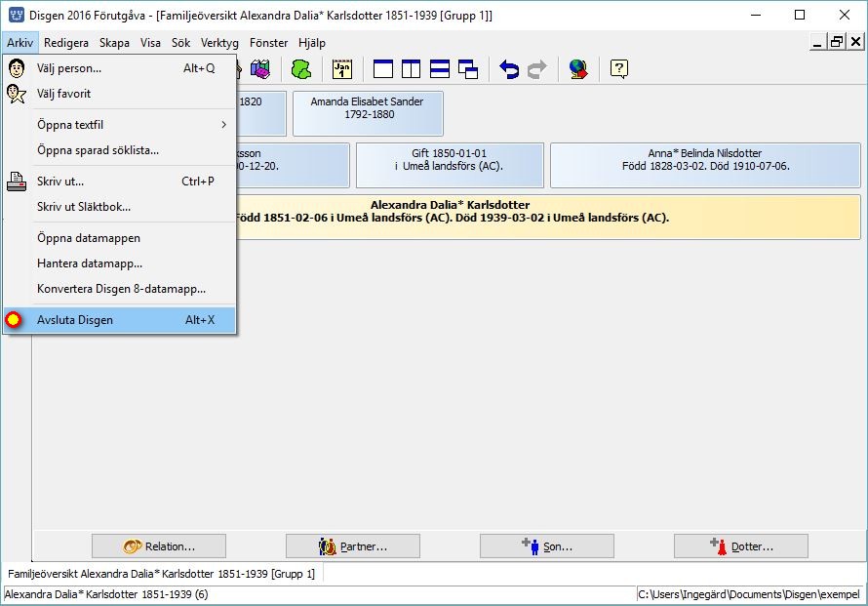Image resolution: width=868 pixels, height=606 pixels.
Task: Open the Sök menu
Action: 180,43
